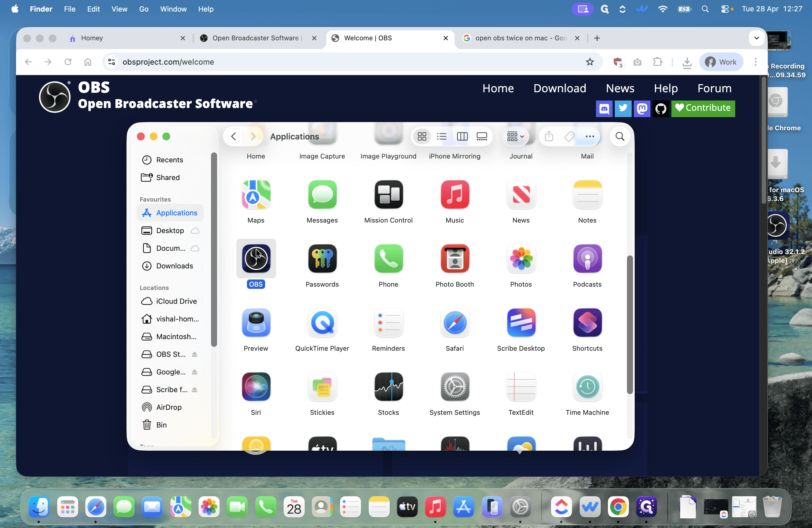Switch Finder to icon view
The width and height of the screenshot is (812, 528).
coord(422,136)
